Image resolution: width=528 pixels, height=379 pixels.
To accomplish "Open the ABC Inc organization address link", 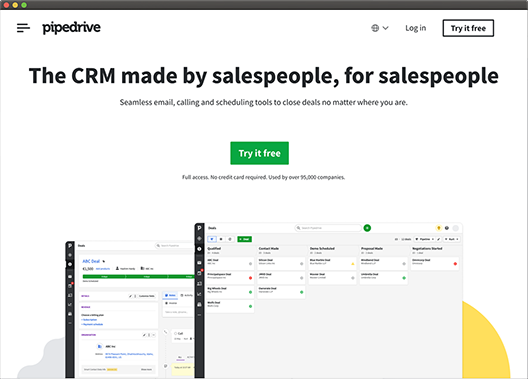I will pos(129,355).
